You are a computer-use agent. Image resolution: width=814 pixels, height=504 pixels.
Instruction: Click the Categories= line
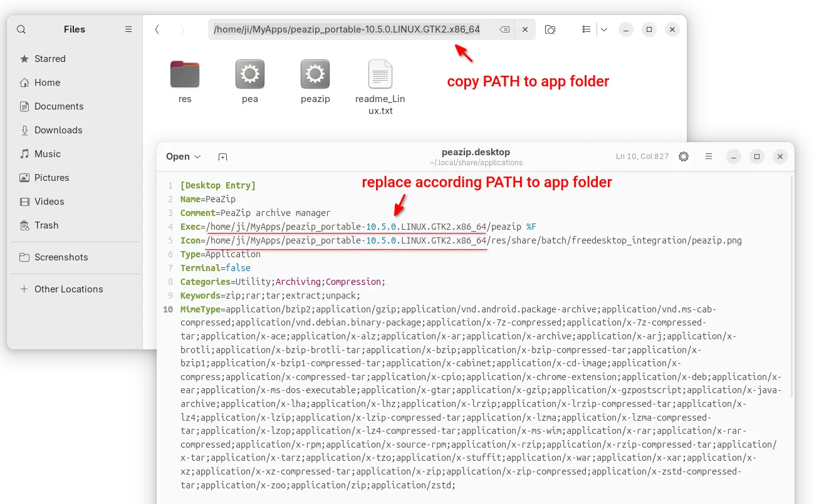[283, 282]
